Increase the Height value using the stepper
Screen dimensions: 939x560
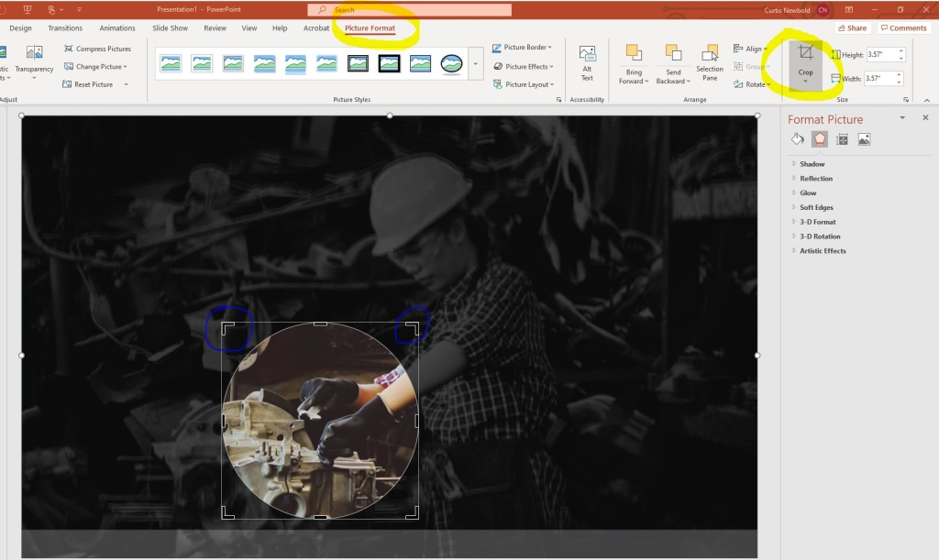899,49
